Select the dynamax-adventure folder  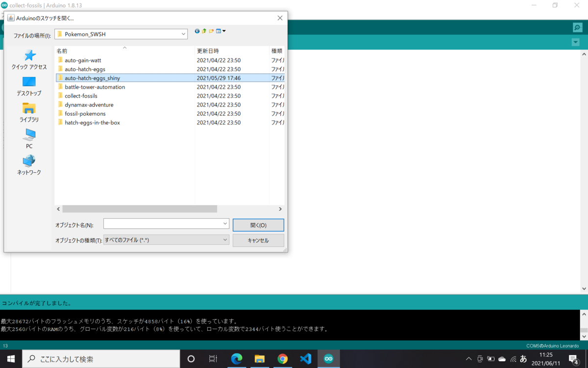pyautogui.click(x=89, y=105)
